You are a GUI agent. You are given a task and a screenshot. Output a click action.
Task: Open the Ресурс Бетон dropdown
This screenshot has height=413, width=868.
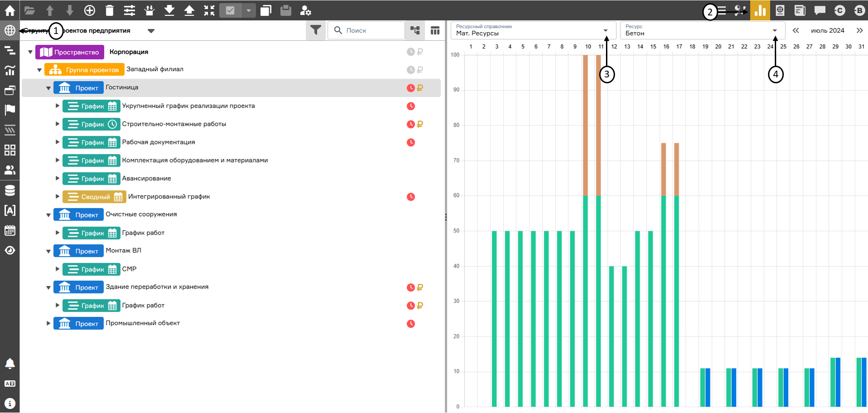coord(702,30)
